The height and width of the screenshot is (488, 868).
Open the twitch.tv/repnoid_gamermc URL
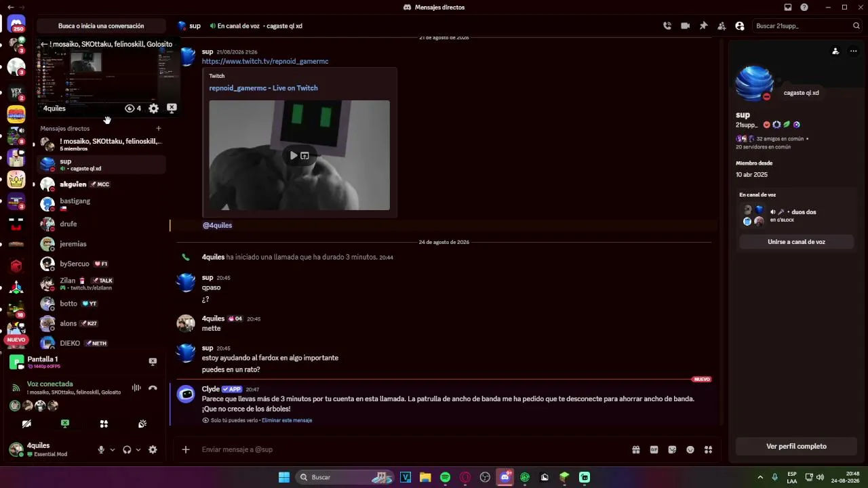(265, 61)
